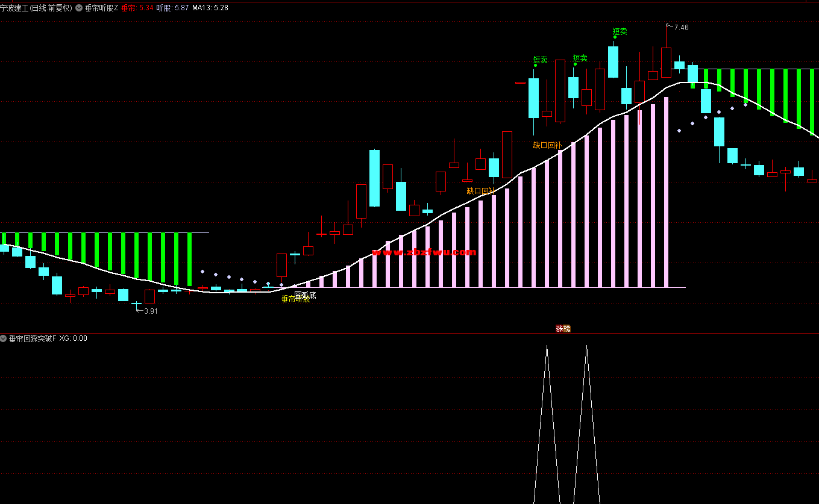Image resolution: width=819 pixels, height=504 pixels.
Task: Click the XG: 0.00 value
Action: [74, 338]
